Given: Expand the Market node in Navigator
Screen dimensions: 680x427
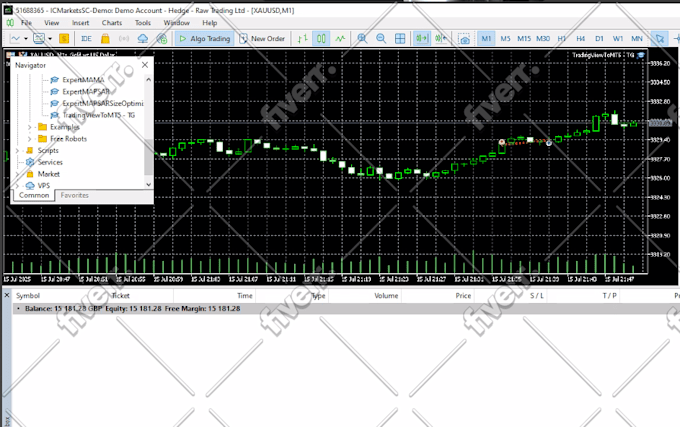Looking at the screenshot, I should point(18,174).
